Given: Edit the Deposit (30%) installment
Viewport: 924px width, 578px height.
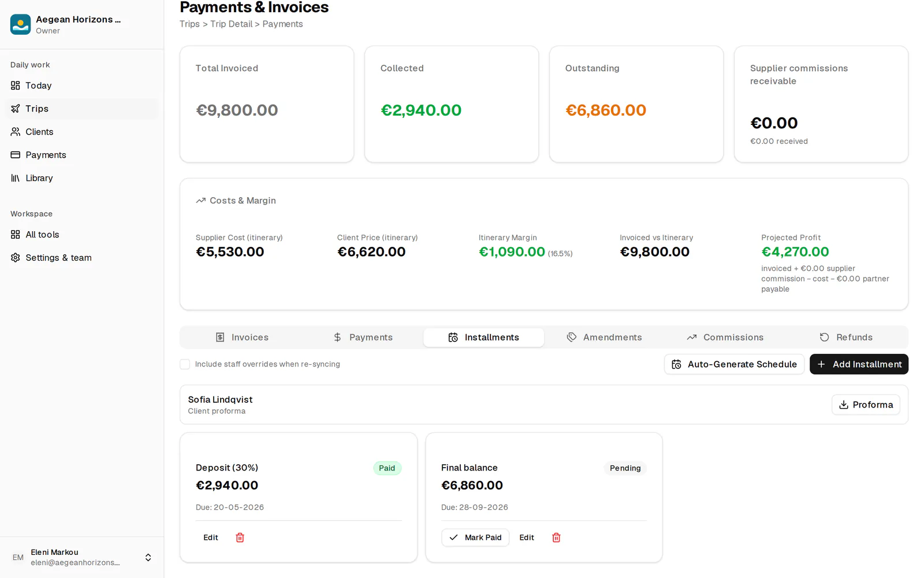Looking at the screenshot, I should (211, 538).
